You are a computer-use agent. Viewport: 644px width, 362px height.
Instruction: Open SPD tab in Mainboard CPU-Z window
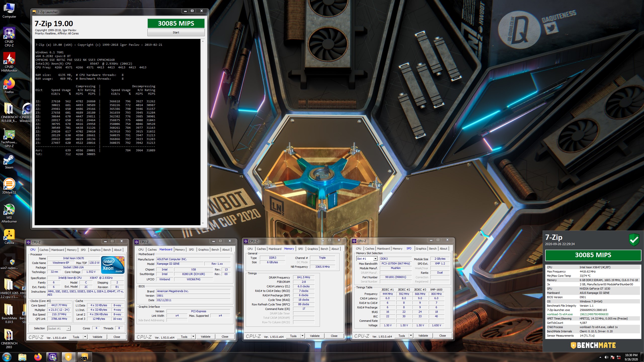tap(191, 249)
